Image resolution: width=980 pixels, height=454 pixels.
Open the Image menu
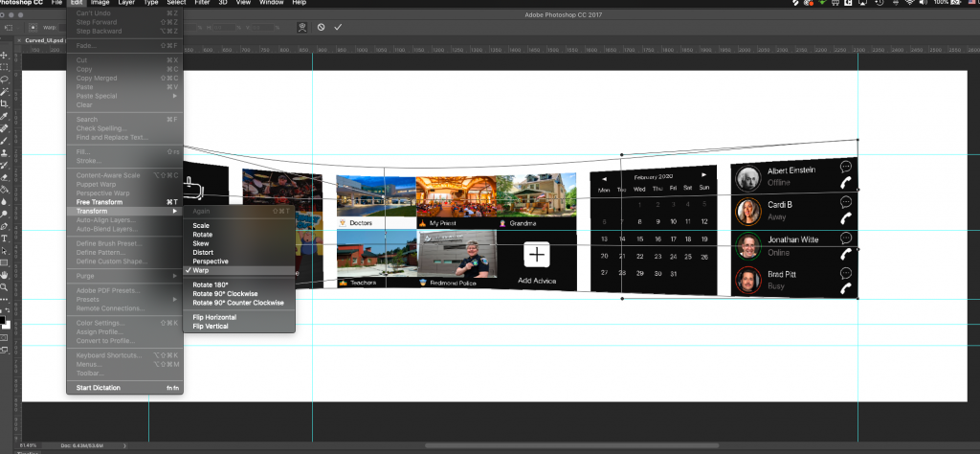coord(100,3)
